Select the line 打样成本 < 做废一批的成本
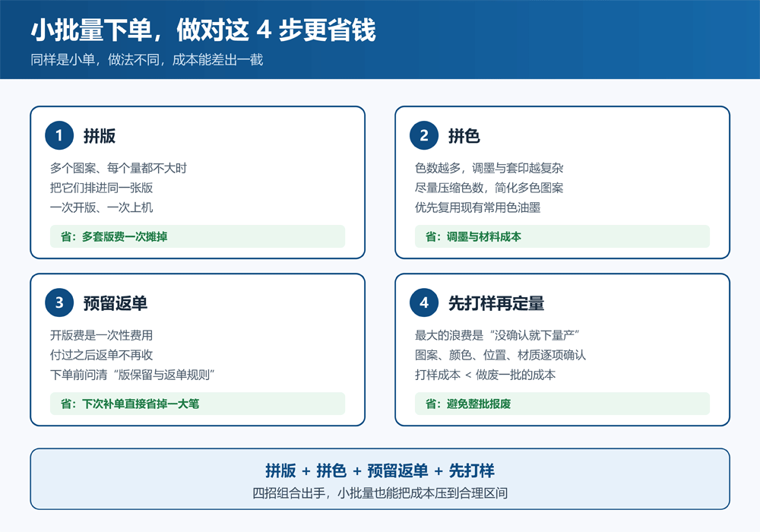The width and height of the screenshot is (760, 532). [x=485, y=375]
